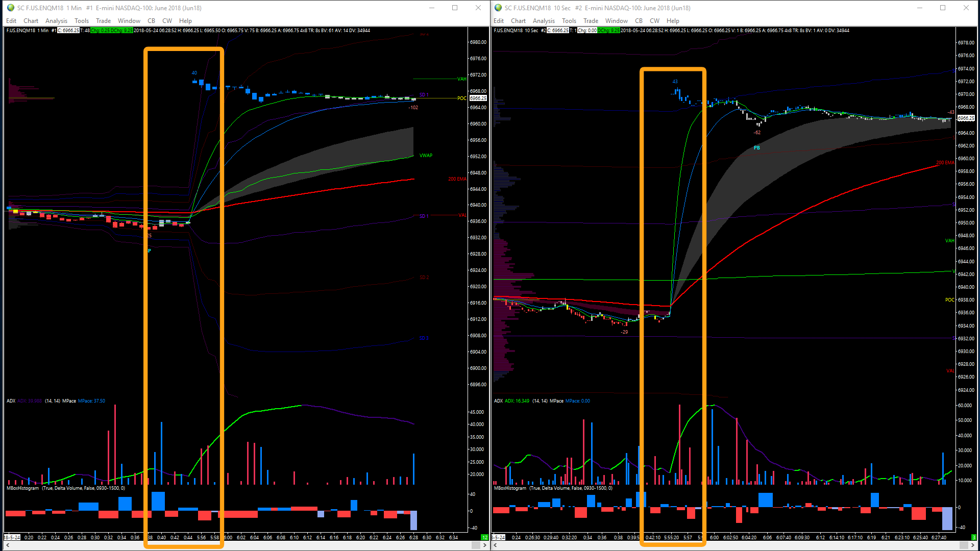Click the green 12 indicator box in the left chart corner

pyautogui.click(x=484, y=537)
